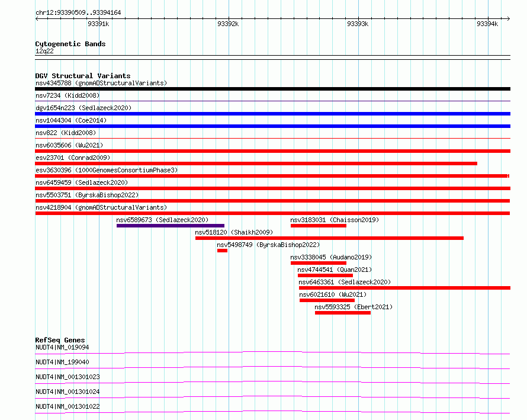The width and height of the screenshot is (527, 420).
Task: Click the 93392k ruler position
Action: tap(228, 24)
